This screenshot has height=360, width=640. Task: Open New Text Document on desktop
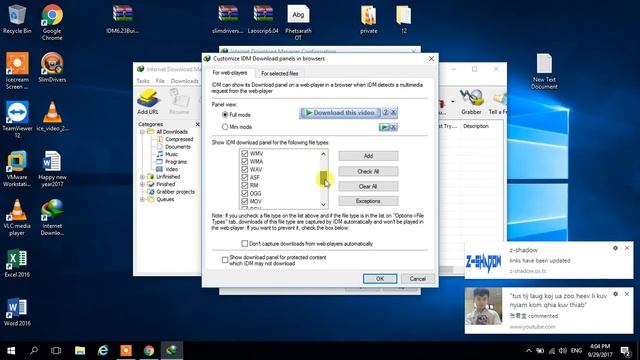point(544,71)
